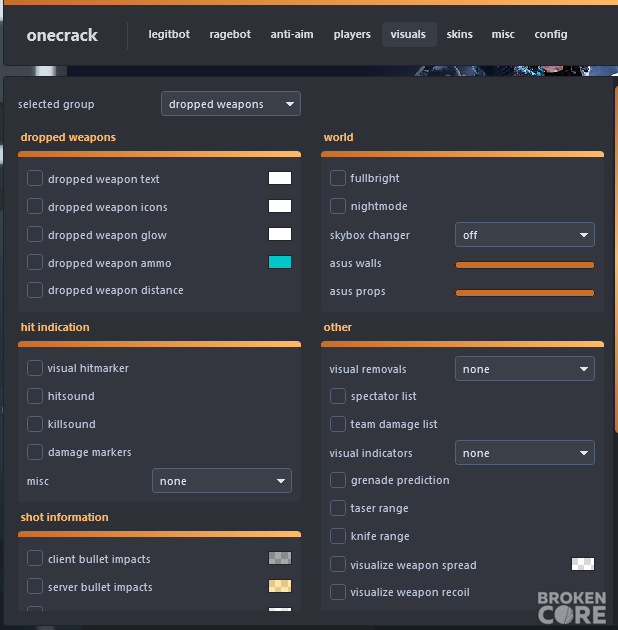
Task: Enable dropped weapon text checkbox
Action: (35, 178)
